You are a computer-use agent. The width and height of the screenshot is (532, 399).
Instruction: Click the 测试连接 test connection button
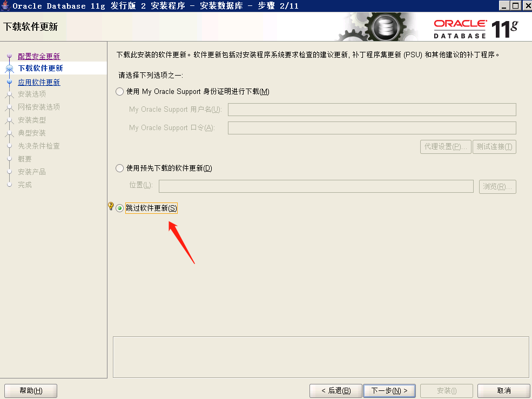494,146
